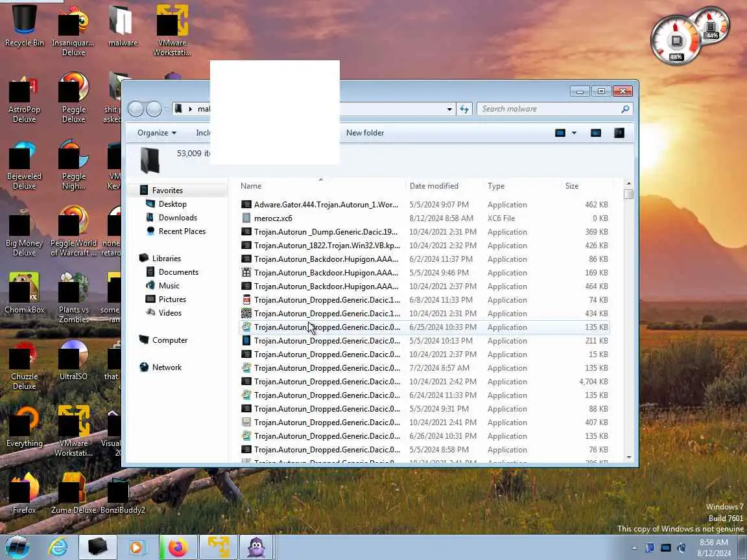The image size is (747, 560).
Task: Select Favorites in navigation pane
Action: pos(168,191)
